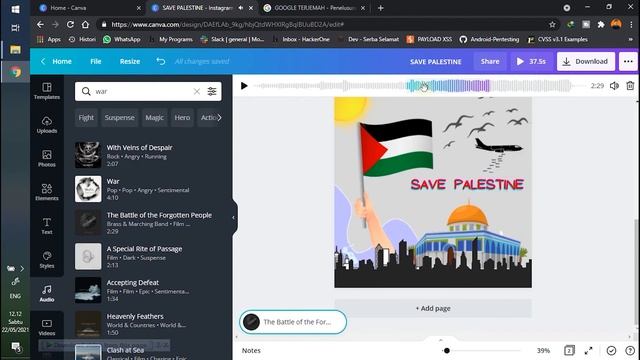Open the WhatsApp bookmark
The height and width of the screenshot is (360, 640).
122,39
